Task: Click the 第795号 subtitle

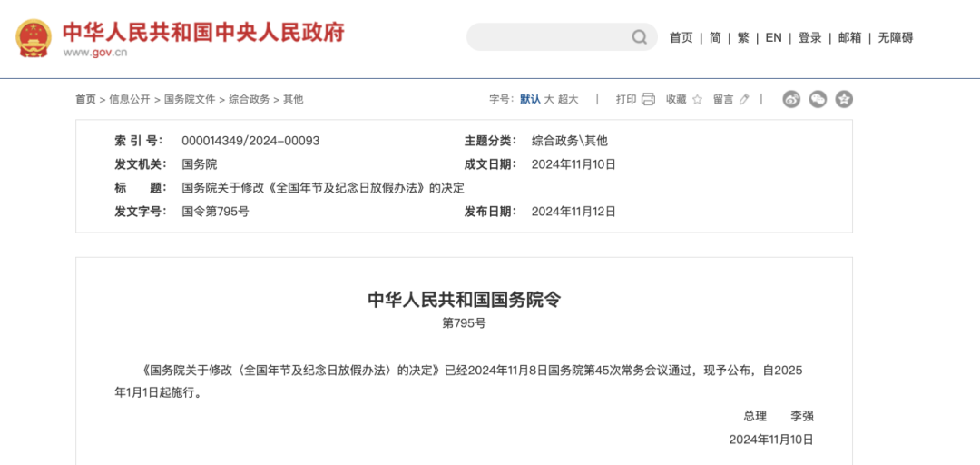Action: tap(464, 323)
